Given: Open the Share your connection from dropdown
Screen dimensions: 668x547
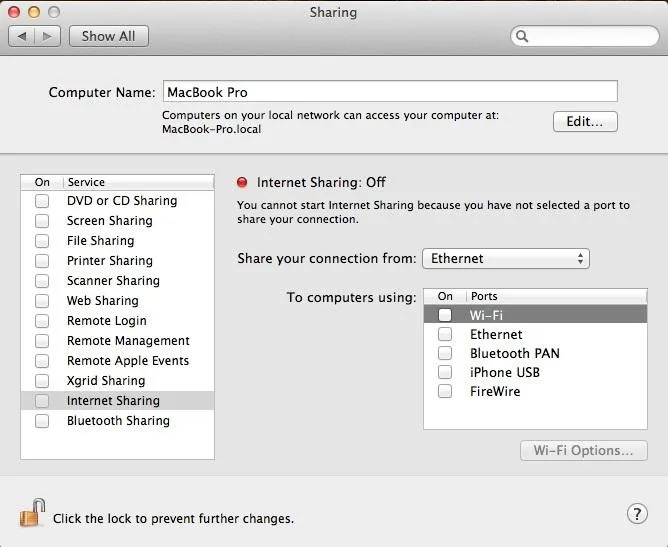Looking at the screenshot, I should click(506, 259).
